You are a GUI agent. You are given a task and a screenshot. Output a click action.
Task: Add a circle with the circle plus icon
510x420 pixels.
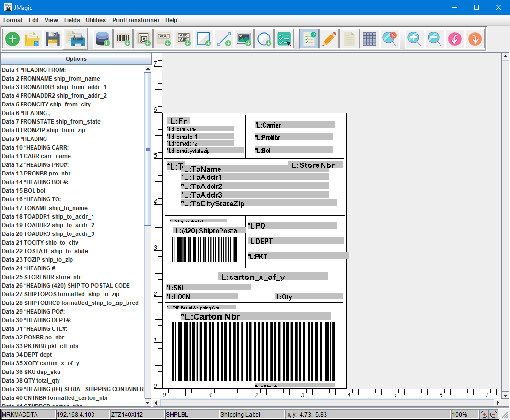(265, 39)
